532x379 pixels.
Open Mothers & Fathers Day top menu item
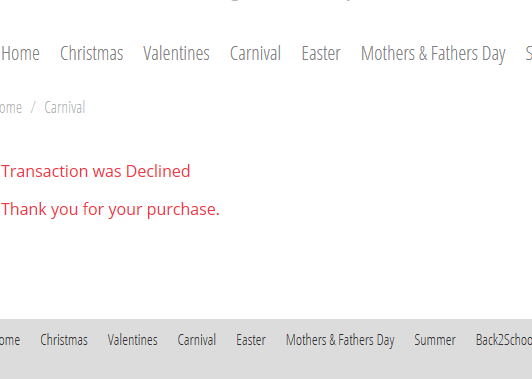click(x=433, y=54)
